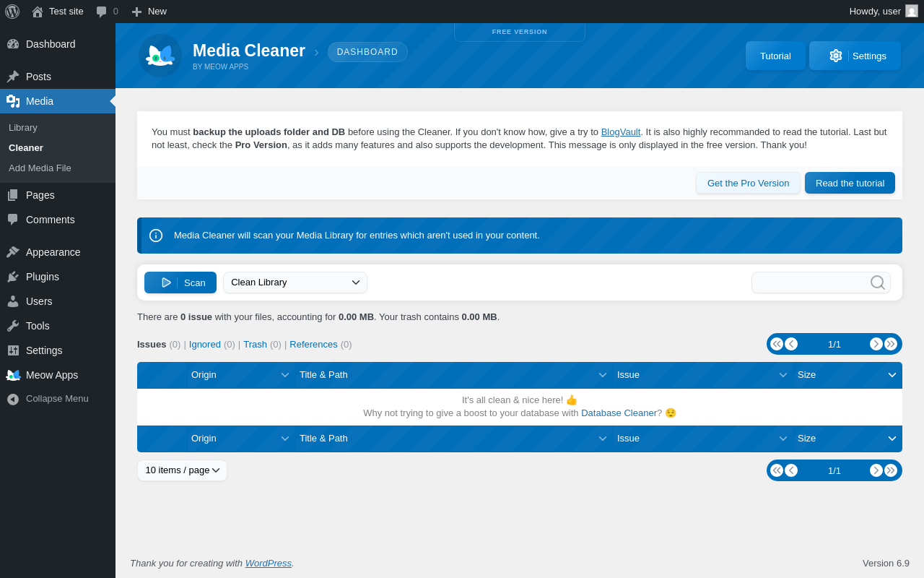Collapse the admin sidebar menu
This screenshot has height=578, width=924.
(x=58, y=399)
